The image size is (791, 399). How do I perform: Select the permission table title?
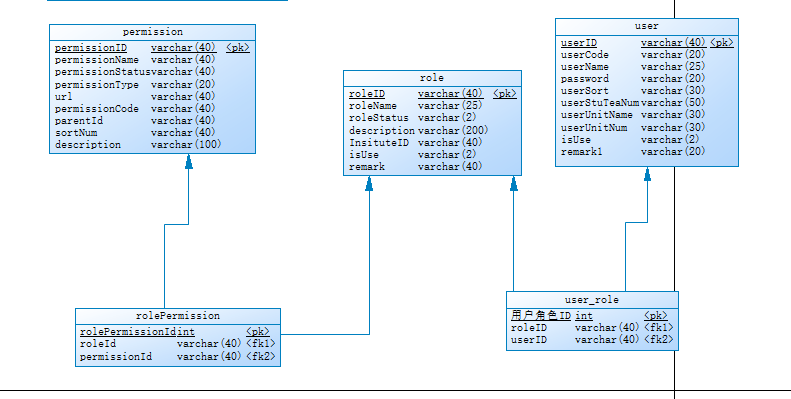pyautogui.click(x=153, y=32)
